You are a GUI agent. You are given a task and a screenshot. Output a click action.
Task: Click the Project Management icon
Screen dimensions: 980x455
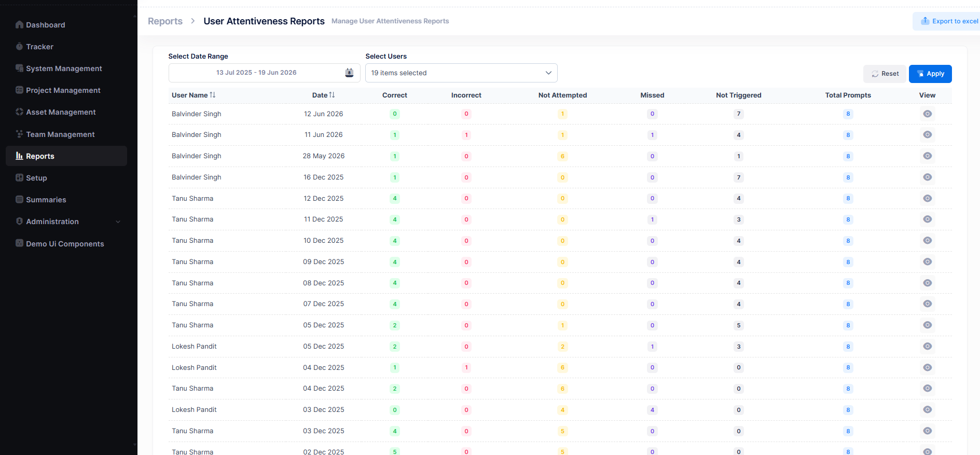point(20,90)
